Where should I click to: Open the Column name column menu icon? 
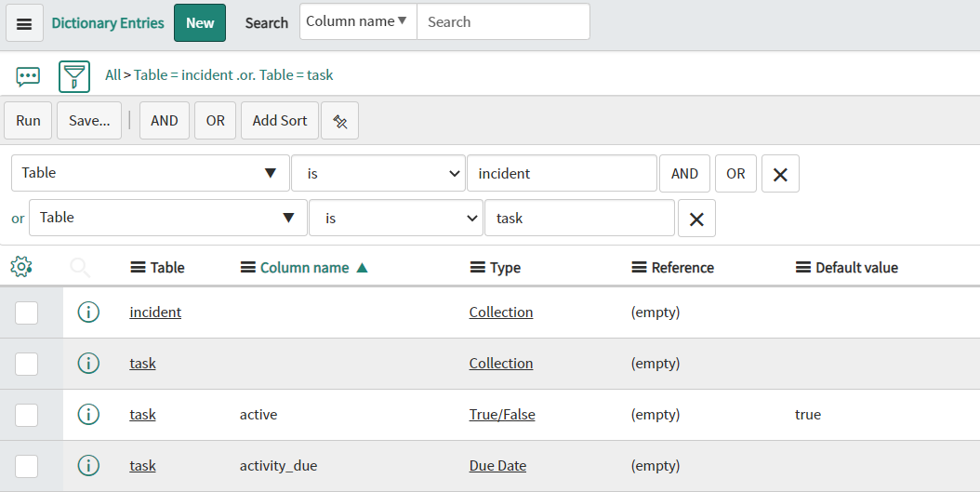(248, 268)
